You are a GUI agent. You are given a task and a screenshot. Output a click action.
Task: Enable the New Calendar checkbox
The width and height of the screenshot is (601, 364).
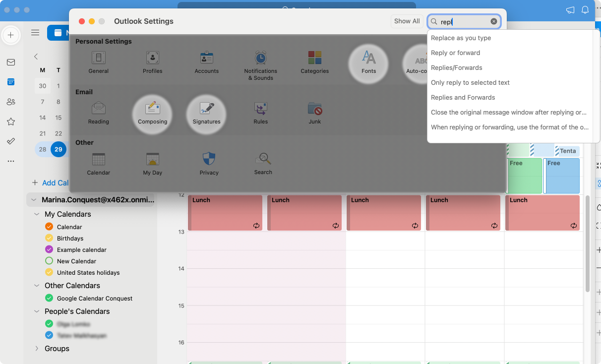point(49,261)
